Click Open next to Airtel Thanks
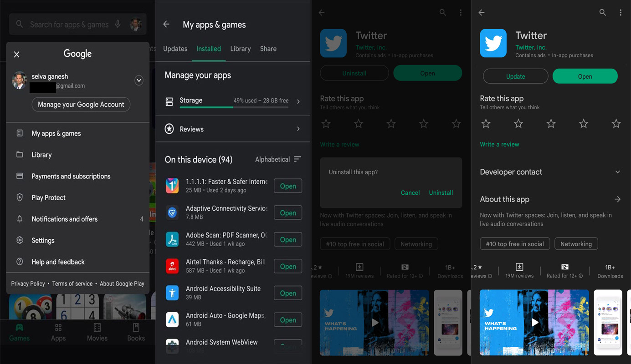This screenshot has width=631, height=364. tap(288, 266)
